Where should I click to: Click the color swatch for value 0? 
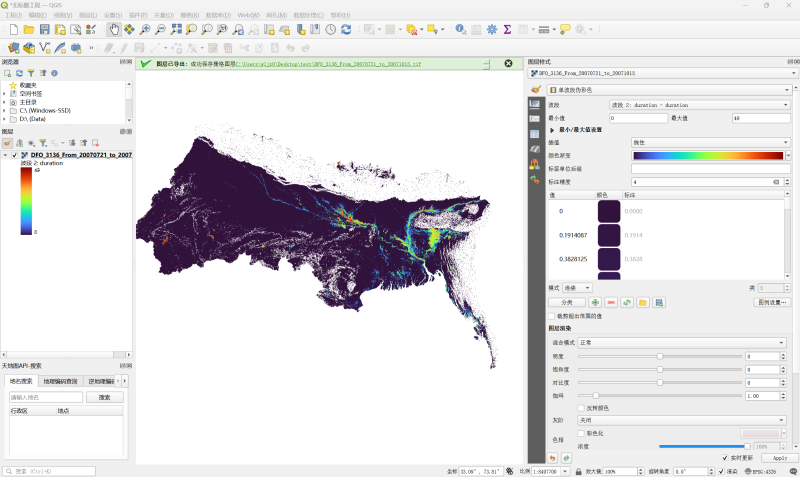tap(609, 211)
